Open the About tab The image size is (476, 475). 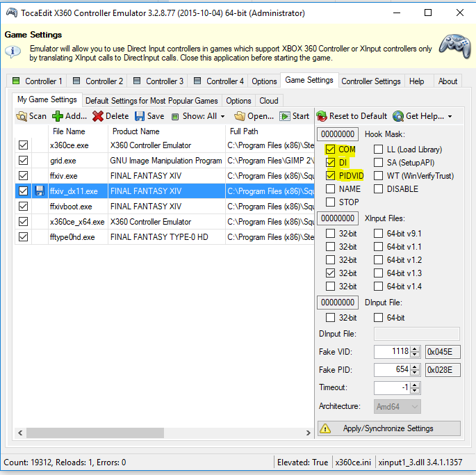point(448,81)
